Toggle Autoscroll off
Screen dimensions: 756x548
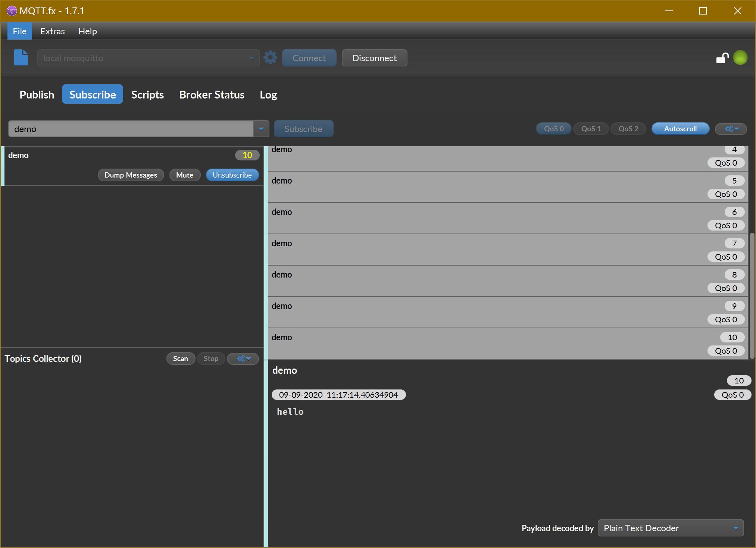[x=680, y=129]
